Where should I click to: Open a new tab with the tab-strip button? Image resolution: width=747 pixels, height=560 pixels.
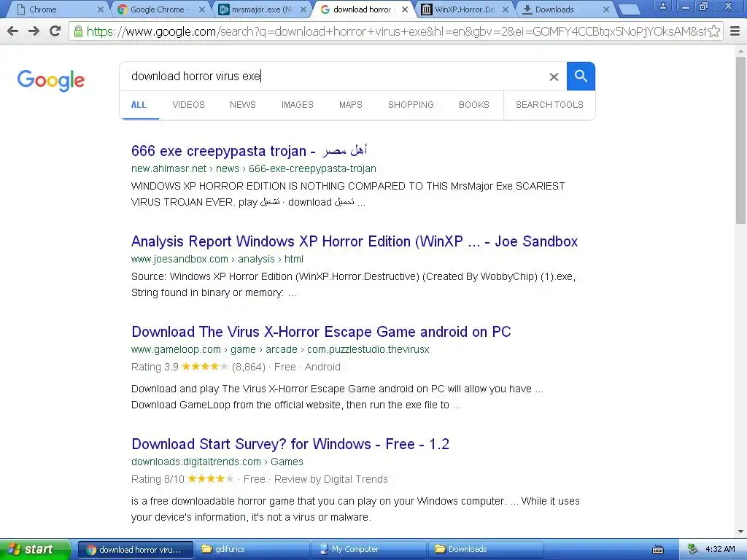coord(630,9)
